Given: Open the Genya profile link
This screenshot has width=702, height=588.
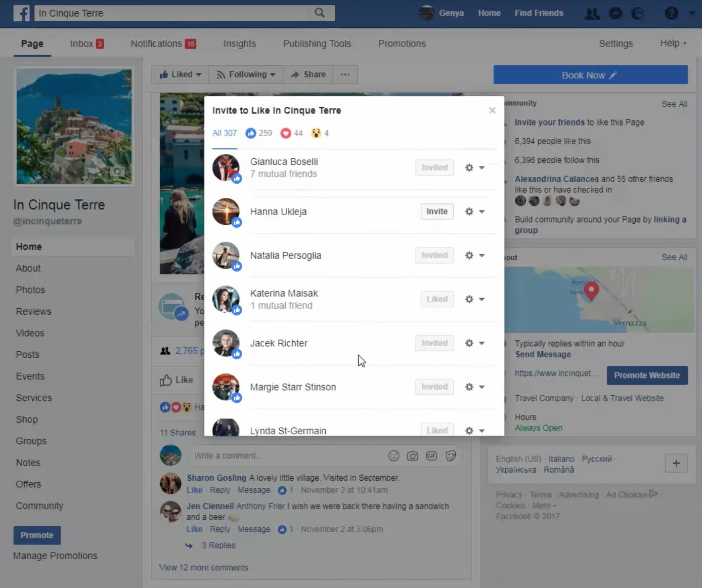Looking at the screenshot, I should 442,13.
